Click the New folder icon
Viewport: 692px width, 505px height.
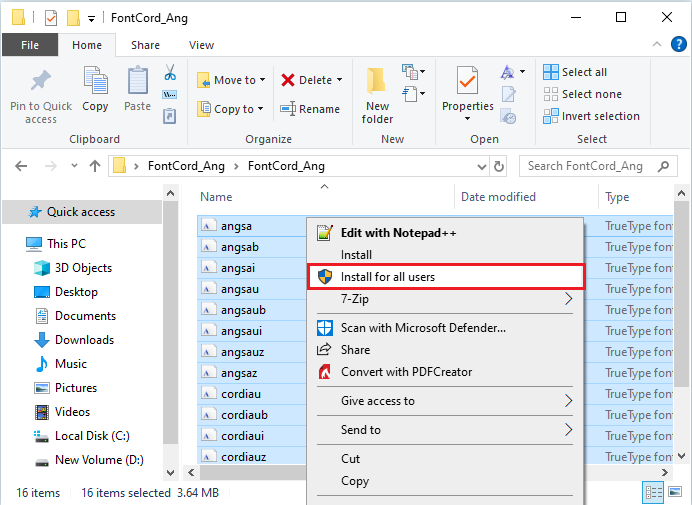[x=377, y=82]
